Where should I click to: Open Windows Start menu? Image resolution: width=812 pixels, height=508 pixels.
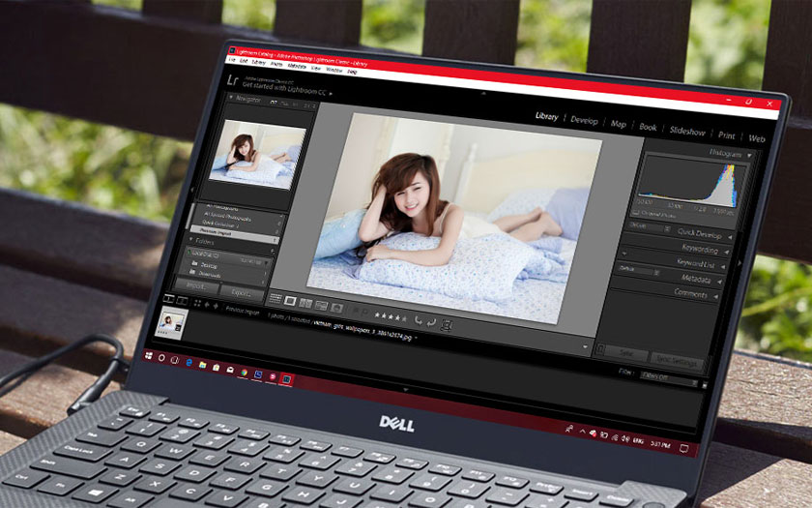click(149, 355)
